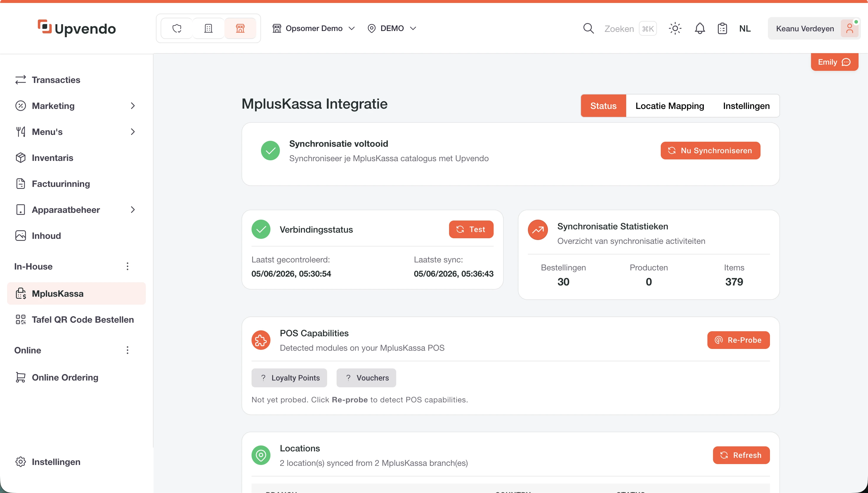Go to Transacties in sidebar
Viewport: 868px width, 493px height.
76,80
